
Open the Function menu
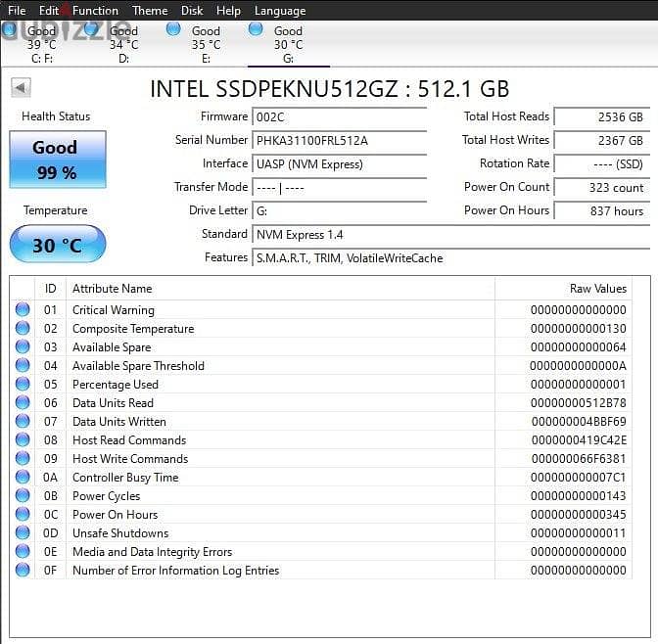pos(95,11)
